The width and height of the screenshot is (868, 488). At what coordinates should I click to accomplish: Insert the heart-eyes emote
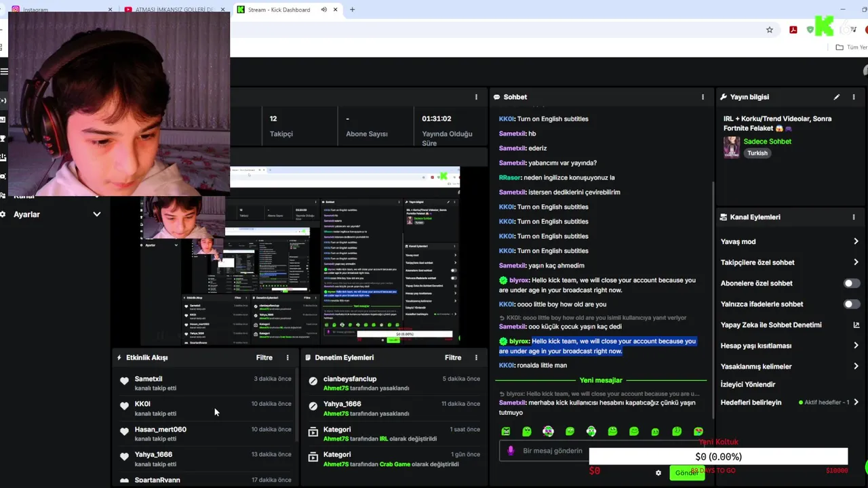tap(698, 431)
